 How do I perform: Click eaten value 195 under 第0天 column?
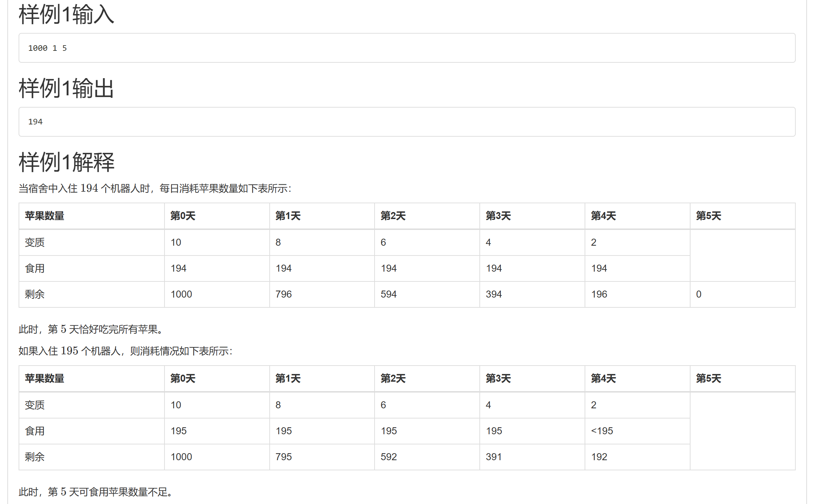pyautogui.click(x=179, y=431)
